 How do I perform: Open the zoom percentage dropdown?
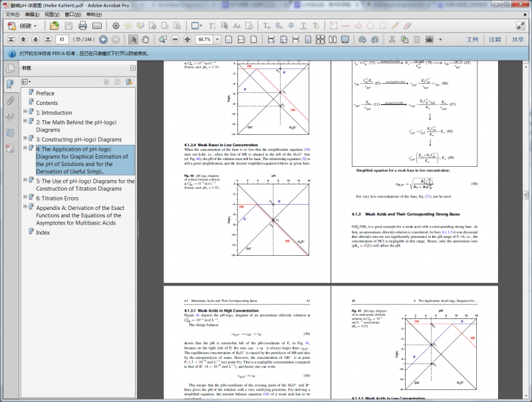pos(217,40)
